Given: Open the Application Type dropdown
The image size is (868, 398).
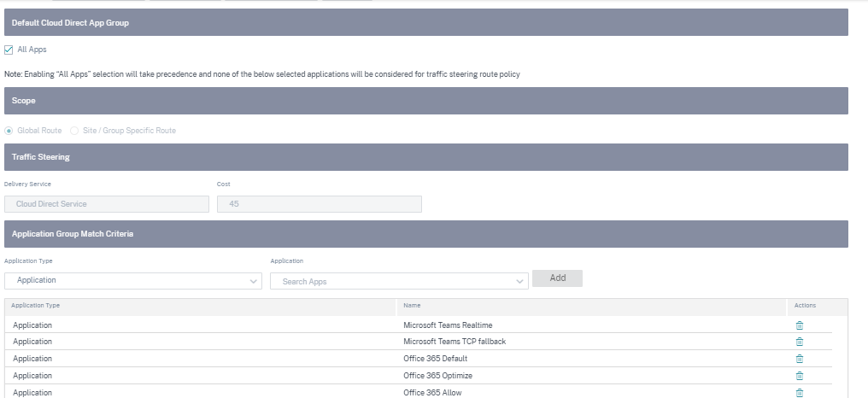Looking at the screenshot, I should pyautogui.click(x=133, y=281).
